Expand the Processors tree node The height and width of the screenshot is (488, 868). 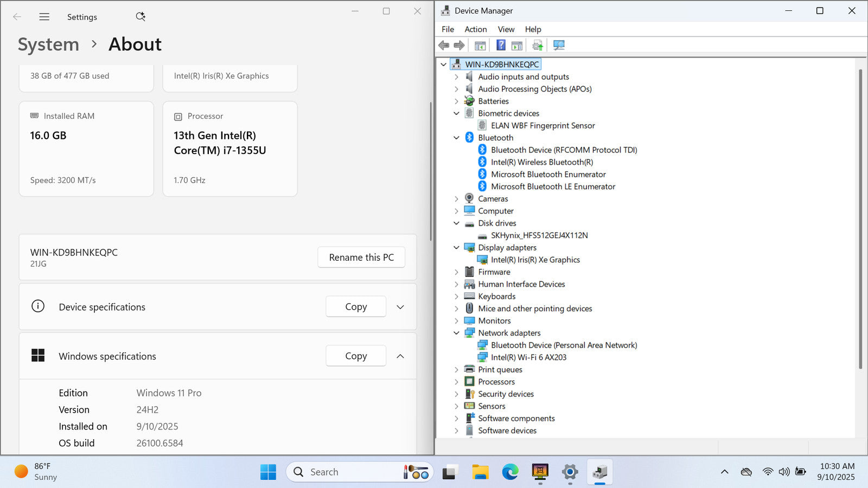click(x=456, y=382)
